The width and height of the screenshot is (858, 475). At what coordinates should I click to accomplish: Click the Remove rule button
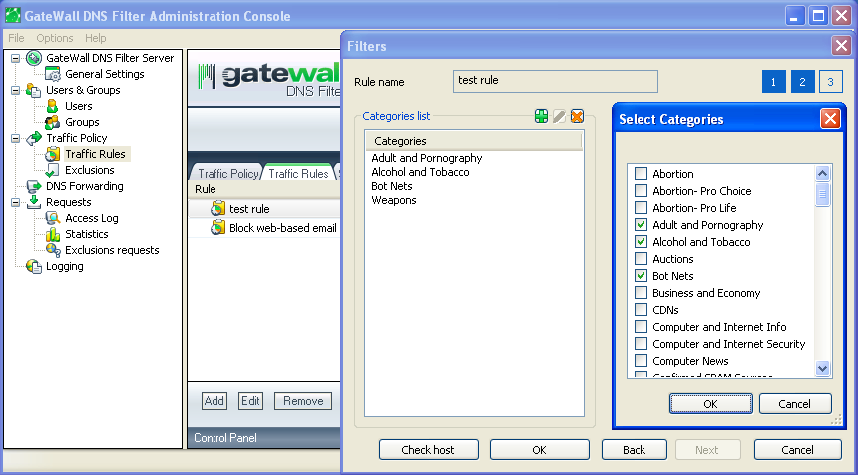(x=303, y=401)
